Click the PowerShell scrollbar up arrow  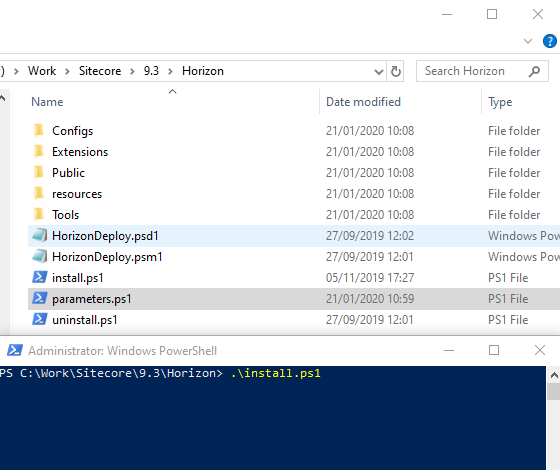(x=554, y=375)
